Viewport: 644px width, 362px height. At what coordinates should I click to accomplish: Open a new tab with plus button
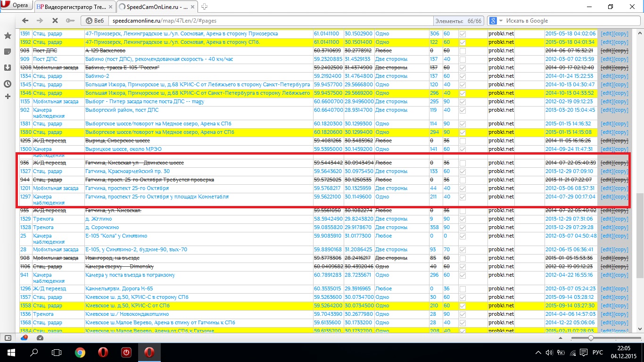[205, 7]
